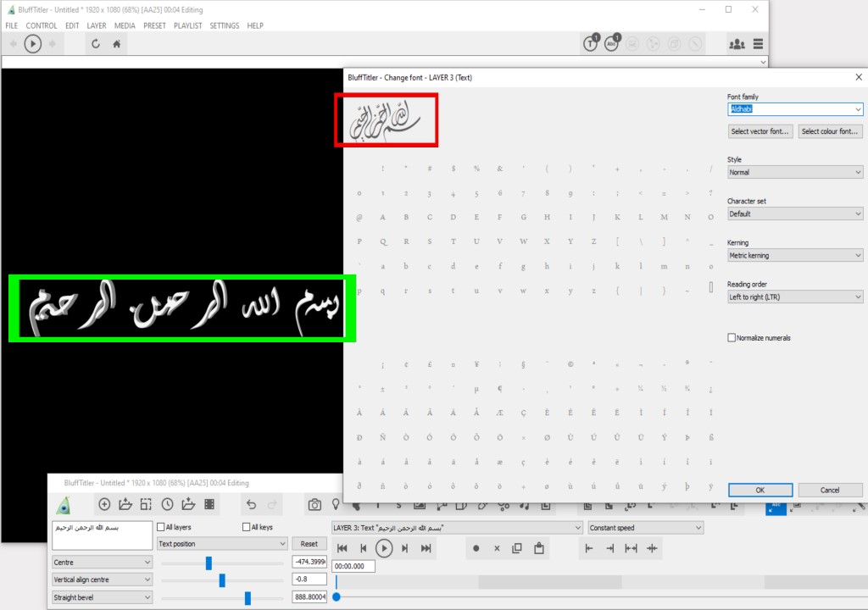Copy the key with the stacked squares icon

pos(517,548)
